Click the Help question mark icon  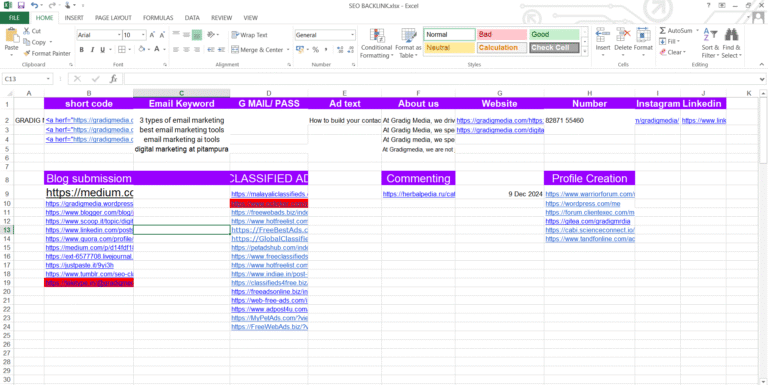tap(708, 5)
